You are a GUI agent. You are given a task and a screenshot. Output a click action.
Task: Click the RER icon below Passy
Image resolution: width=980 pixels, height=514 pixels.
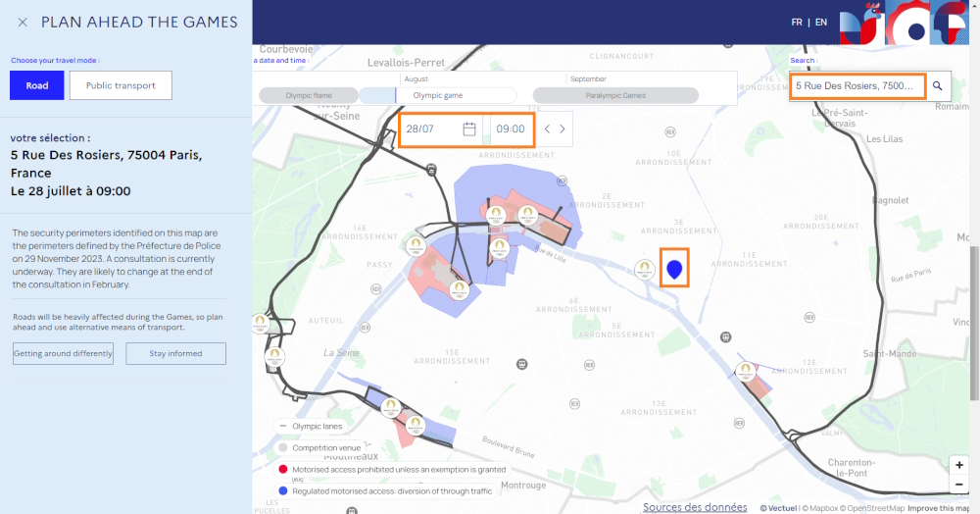coord(375,289)
